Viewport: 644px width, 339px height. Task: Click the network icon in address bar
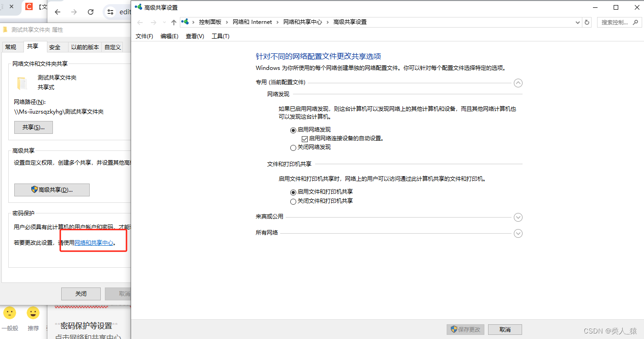185,22
